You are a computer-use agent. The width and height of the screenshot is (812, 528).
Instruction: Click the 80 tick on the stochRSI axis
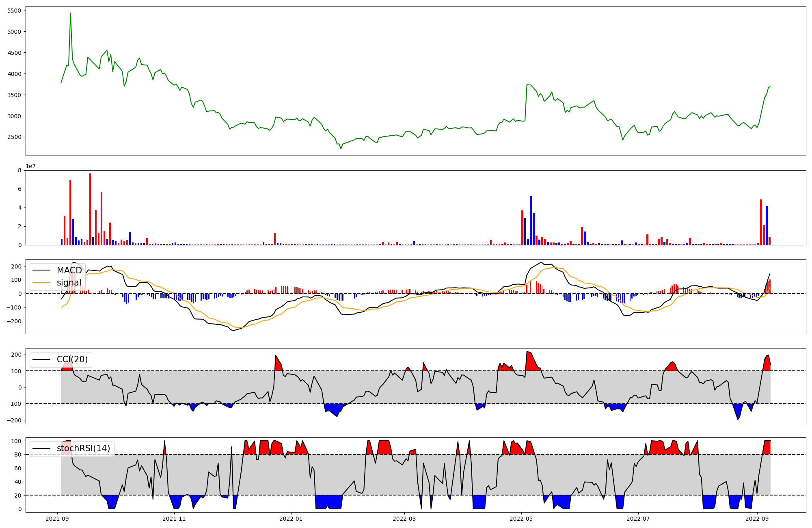coord(18,454)
